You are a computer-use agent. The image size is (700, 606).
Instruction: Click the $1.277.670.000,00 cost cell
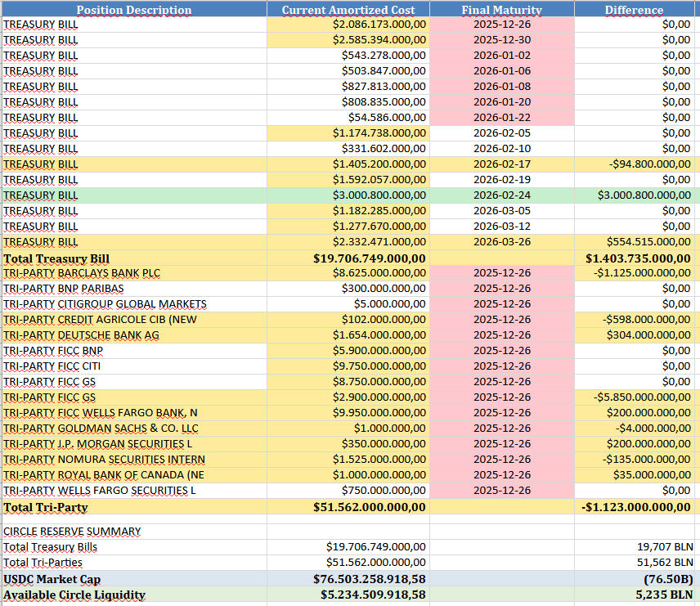point(348,227)
